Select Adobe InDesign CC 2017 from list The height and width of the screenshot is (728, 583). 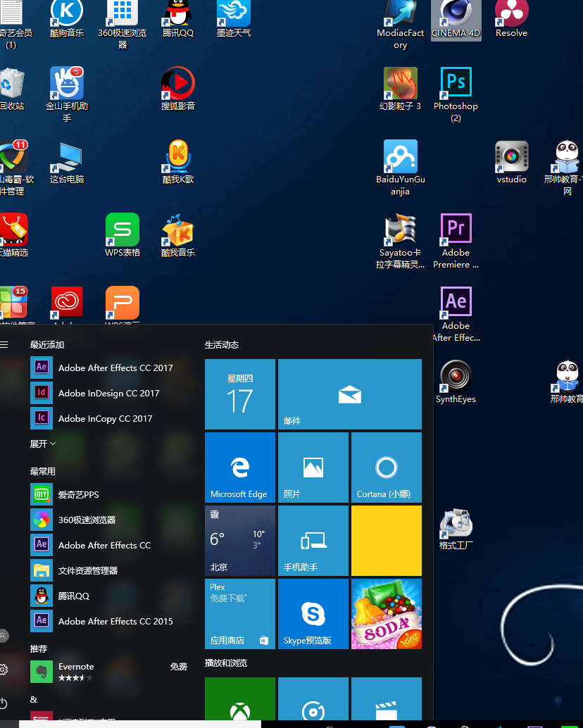click(108, 393)
